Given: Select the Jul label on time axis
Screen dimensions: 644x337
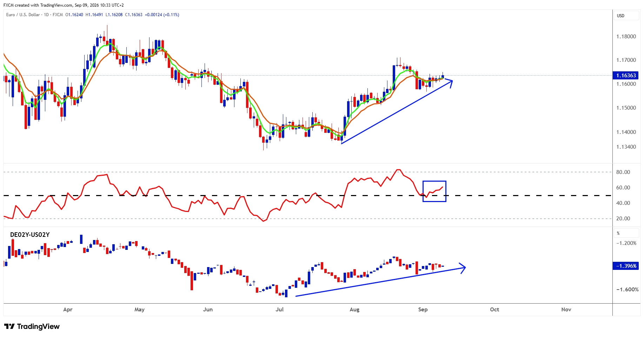Looking at the screenshot, I should click(280, 310).
